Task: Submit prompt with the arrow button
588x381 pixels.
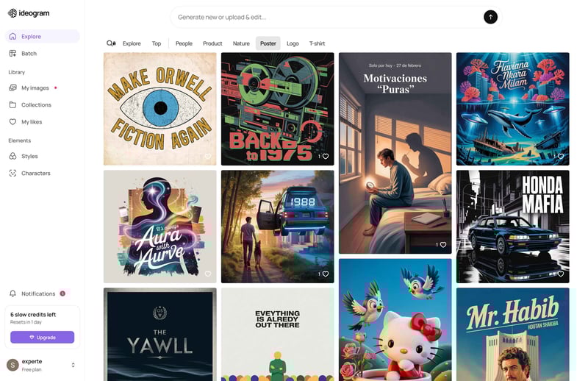Action: [x=490, y=17]
